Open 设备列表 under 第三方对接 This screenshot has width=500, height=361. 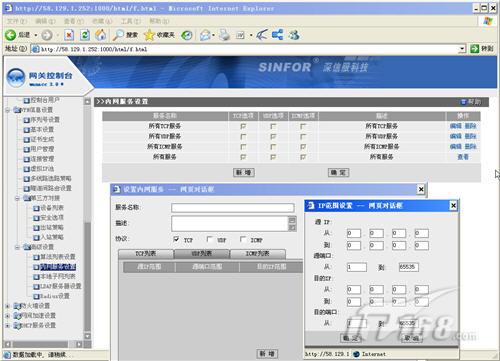click(52, 208)
